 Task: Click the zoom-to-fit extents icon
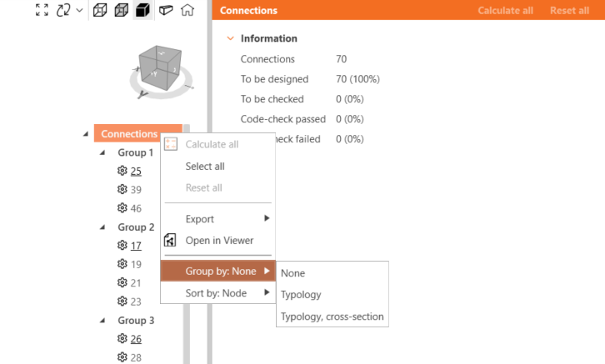pos(42,10)
